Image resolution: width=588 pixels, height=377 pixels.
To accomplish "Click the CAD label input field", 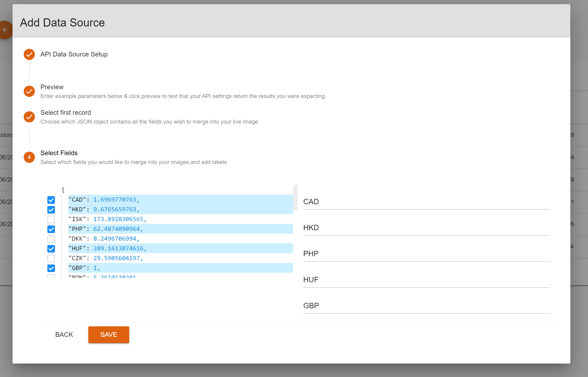I will point(426,202).
